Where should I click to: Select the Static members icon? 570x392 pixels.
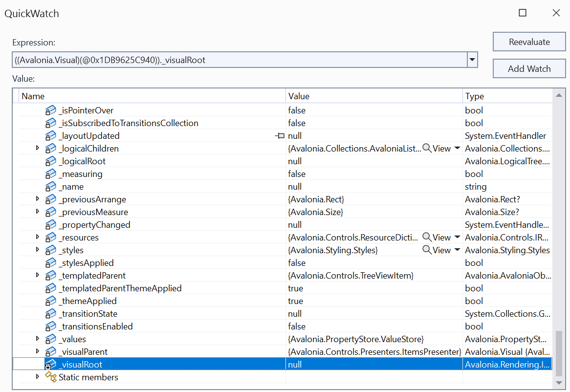51,377
